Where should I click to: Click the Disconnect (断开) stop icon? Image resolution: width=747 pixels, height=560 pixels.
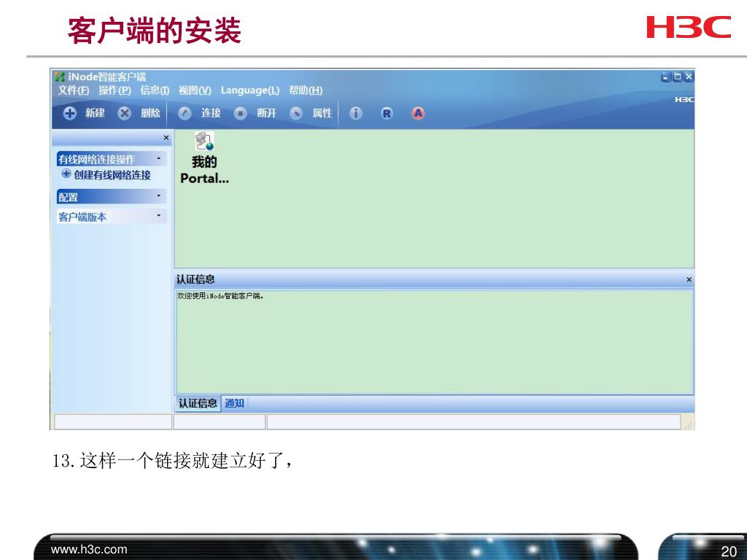click(240, 113)
